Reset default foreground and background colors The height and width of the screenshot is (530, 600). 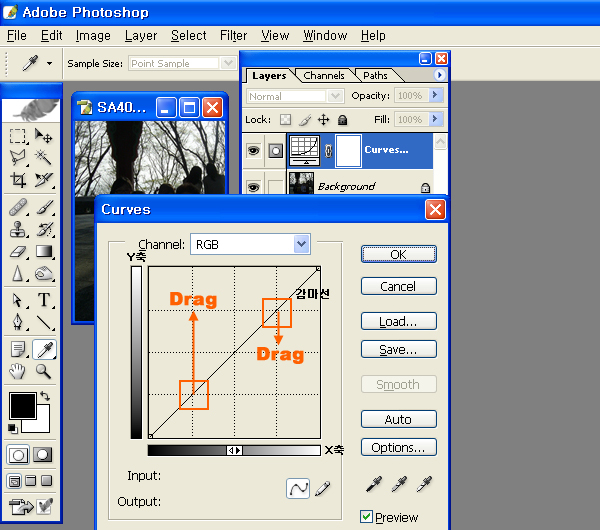pos(13,429)
